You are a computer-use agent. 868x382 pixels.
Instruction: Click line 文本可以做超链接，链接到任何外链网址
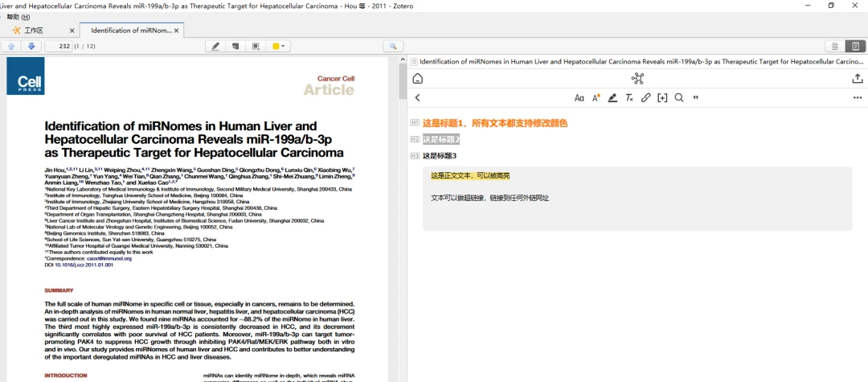490,198
